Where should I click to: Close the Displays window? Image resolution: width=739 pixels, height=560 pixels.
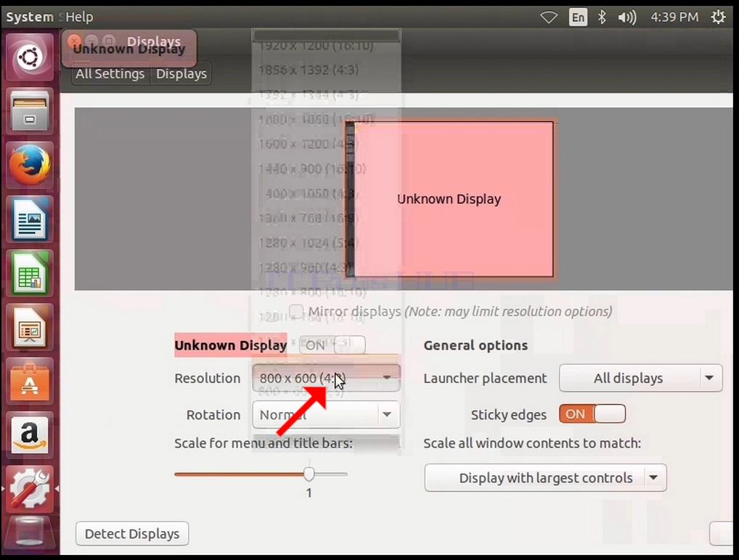74,41
